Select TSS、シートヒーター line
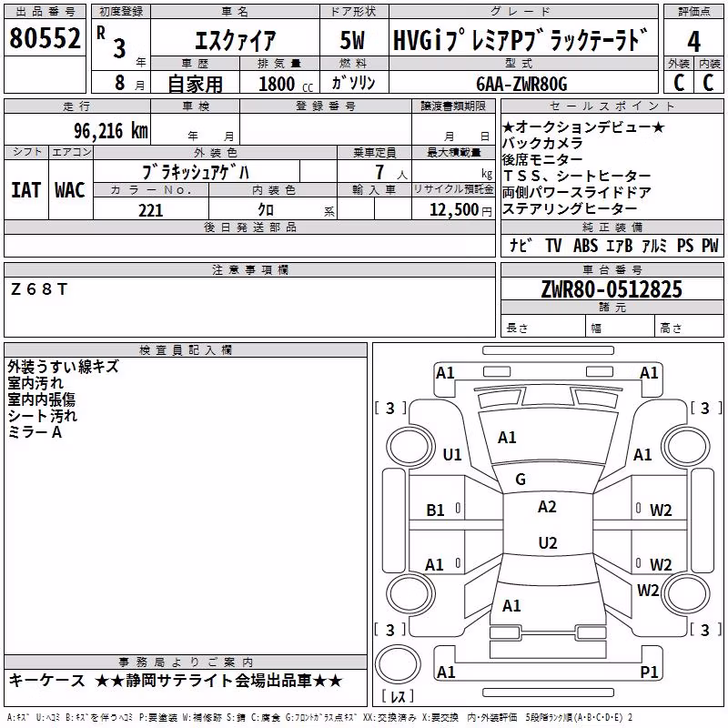Viewport: 728px width, 728px height. [577, 176]
